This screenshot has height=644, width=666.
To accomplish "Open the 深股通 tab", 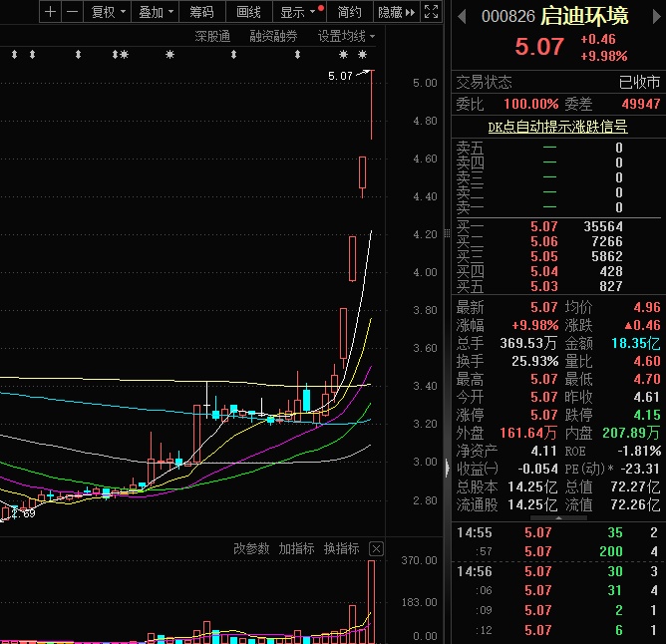I will click(x=212, y=36).
